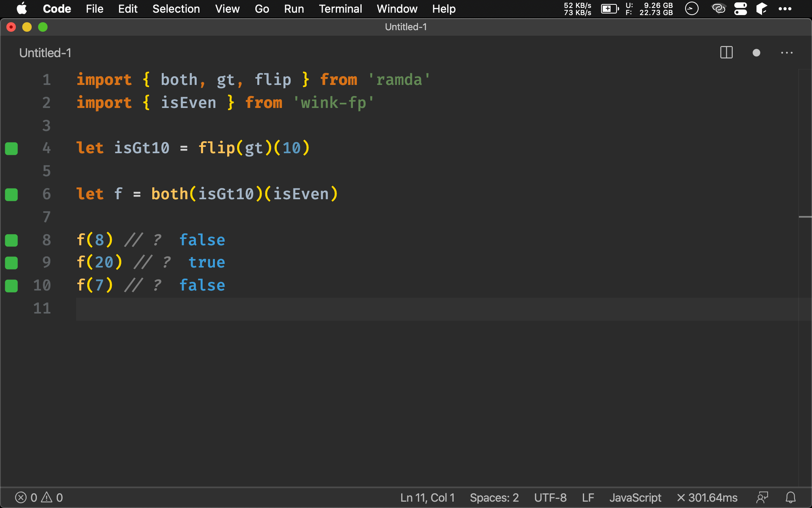The height and width of the screenshot is (508, 812).
Task: Open the Creative Cloud menu bar icon
Action: click(718, 9)
